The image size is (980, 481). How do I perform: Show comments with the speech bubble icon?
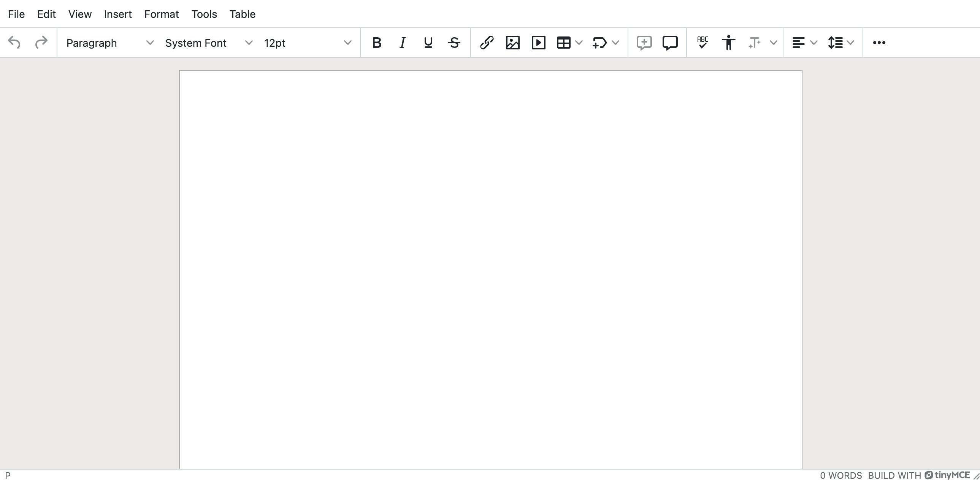tap(670, 43)
